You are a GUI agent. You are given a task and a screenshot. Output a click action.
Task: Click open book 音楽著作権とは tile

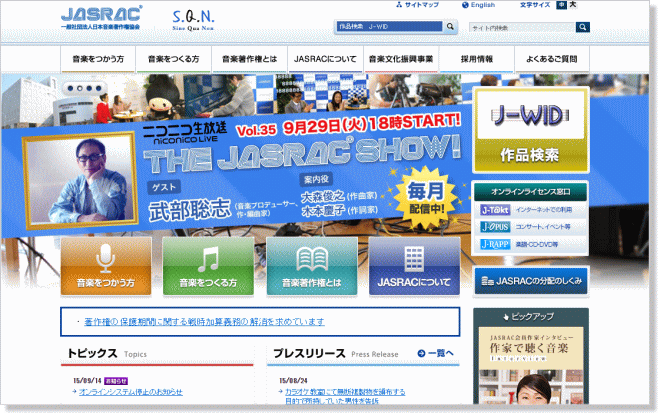click(x=312, y=267)
